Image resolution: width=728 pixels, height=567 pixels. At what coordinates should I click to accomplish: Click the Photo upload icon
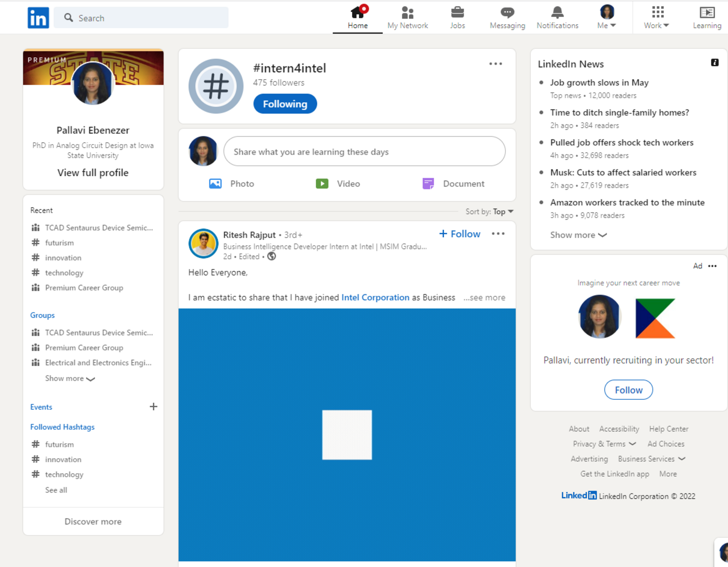pos(215,184)
